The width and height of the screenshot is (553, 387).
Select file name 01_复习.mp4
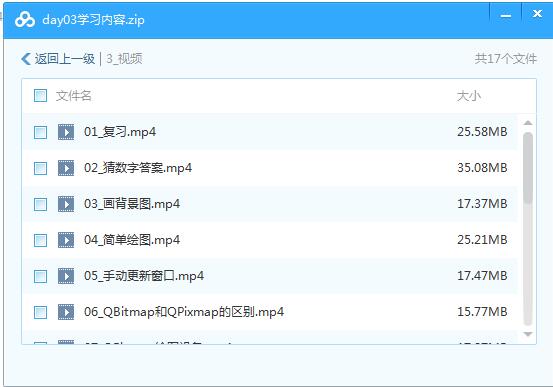[120, 132]
